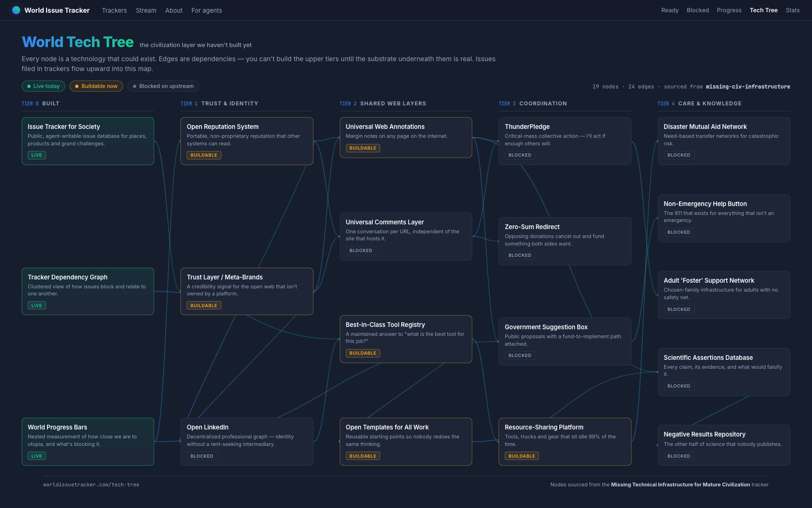Click BLOCKED badge on ThunderPledge
Image resolution: width=812 pixels, height=508 pixels.
pyautogui.click(x=520, y=155)
